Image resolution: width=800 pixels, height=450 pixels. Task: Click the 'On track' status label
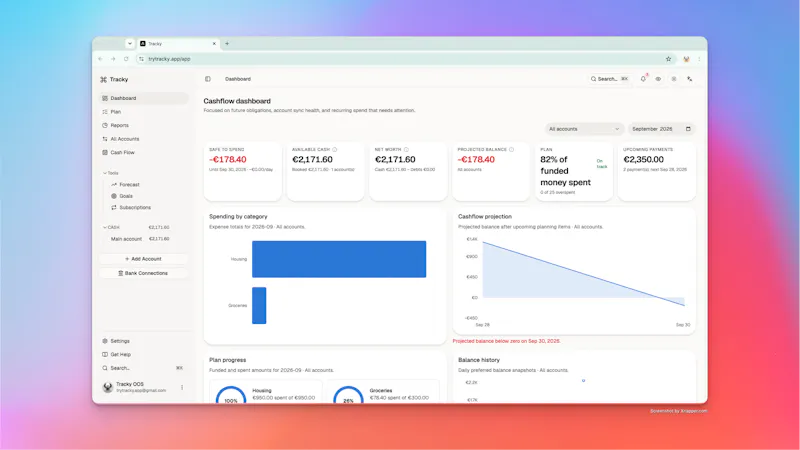tap(602, 164)
